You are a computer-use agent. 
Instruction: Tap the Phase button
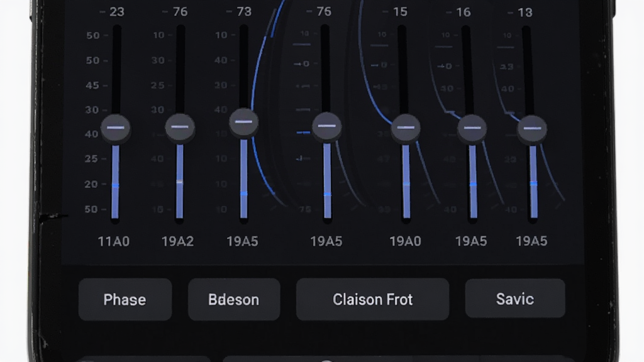pyautogui.click(x=125, y=300)
